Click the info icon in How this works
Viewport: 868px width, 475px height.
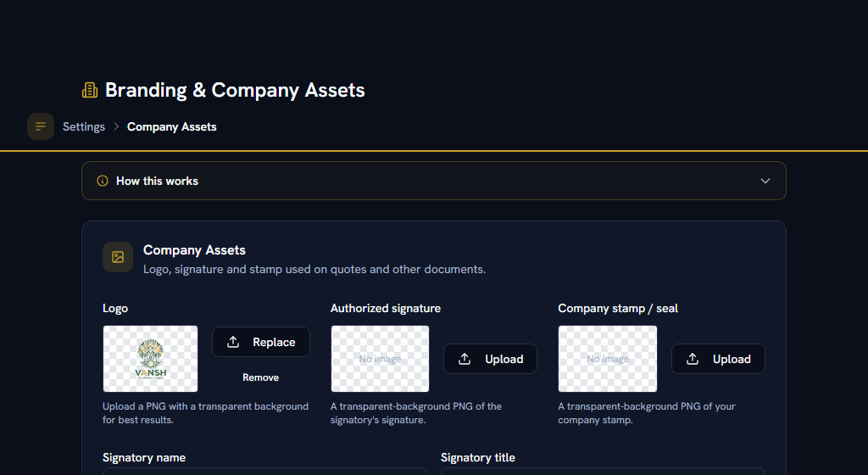[103, 181]
